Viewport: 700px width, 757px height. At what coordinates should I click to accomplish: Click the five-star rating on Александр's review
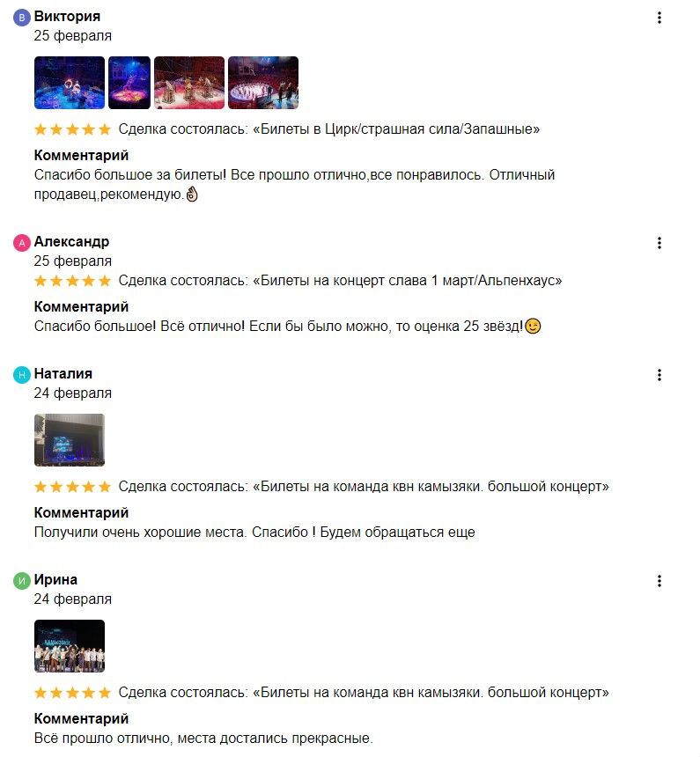point(72,281)
